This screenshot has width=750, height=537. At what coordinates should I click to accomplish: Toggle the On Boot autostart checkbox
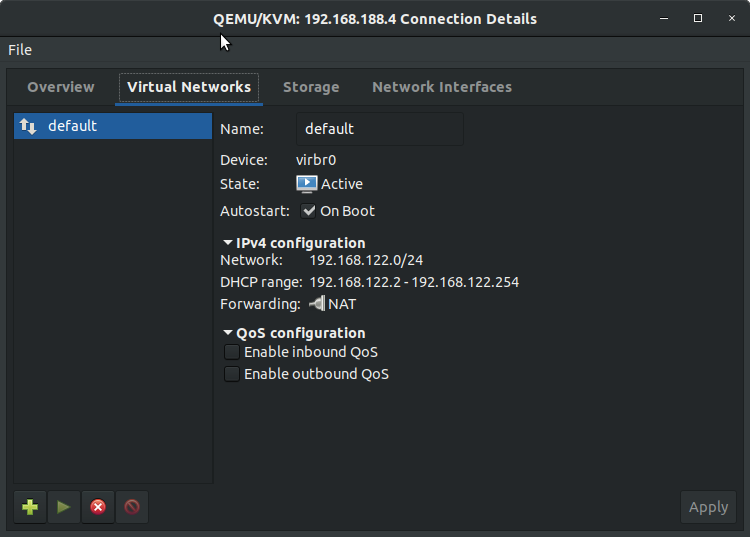309,211
